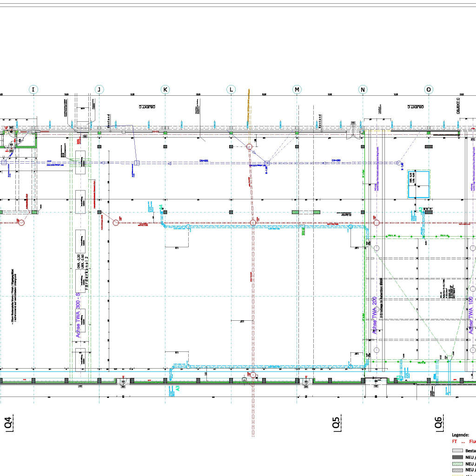This screenshot has width=476, height=476.
Task: Pick the axis bubble M
Action: pos(297,90)
